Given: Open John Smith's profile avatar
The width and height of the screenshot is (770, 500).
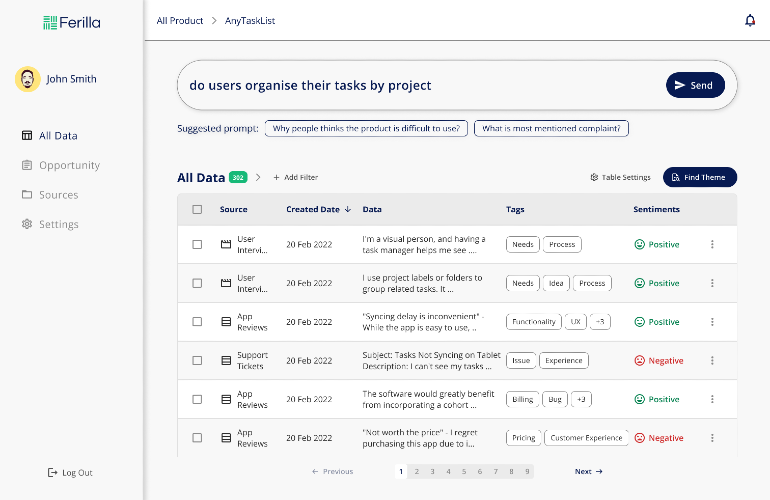Looking at the screenshot, I should [x=28, y=79].
